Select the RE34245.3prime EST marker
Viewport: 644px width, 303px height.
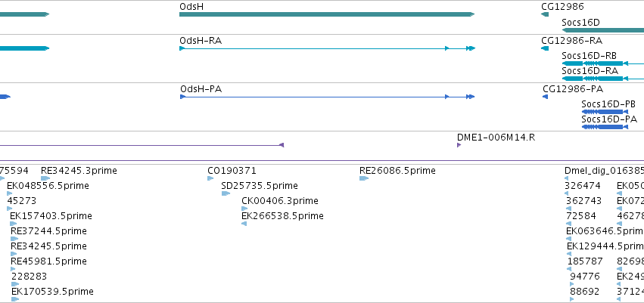pyautogui.click(x=45, y=178)
